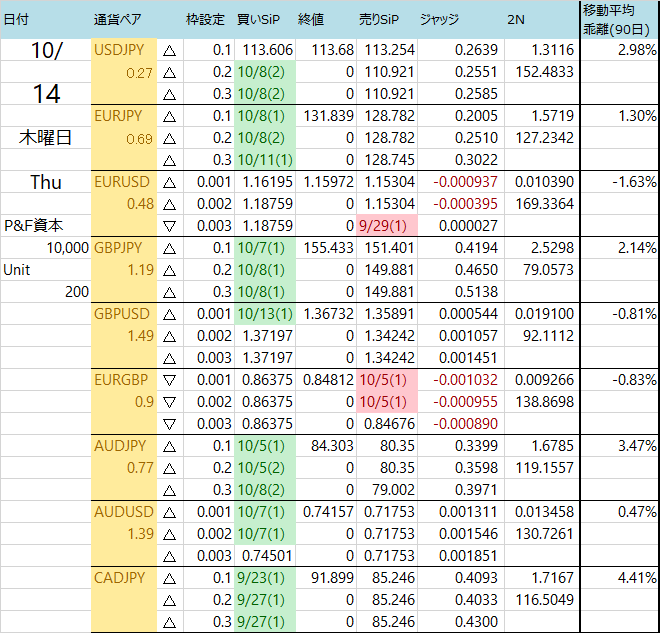Select the P&F資本 label cell
The width and height of the screenshot is (660, 633).
point(45,226)
